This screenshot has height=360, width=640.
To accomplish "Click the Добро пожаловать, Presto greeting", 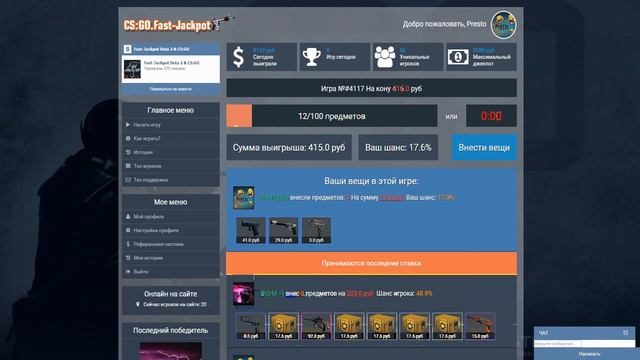I will pos(444,24).
